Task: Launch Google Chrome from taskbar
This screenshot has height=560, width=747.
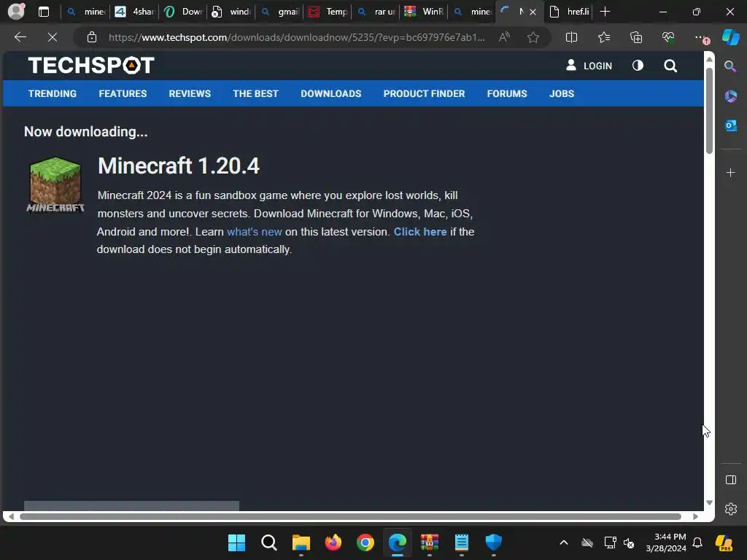Action: (x=365, y=542)
